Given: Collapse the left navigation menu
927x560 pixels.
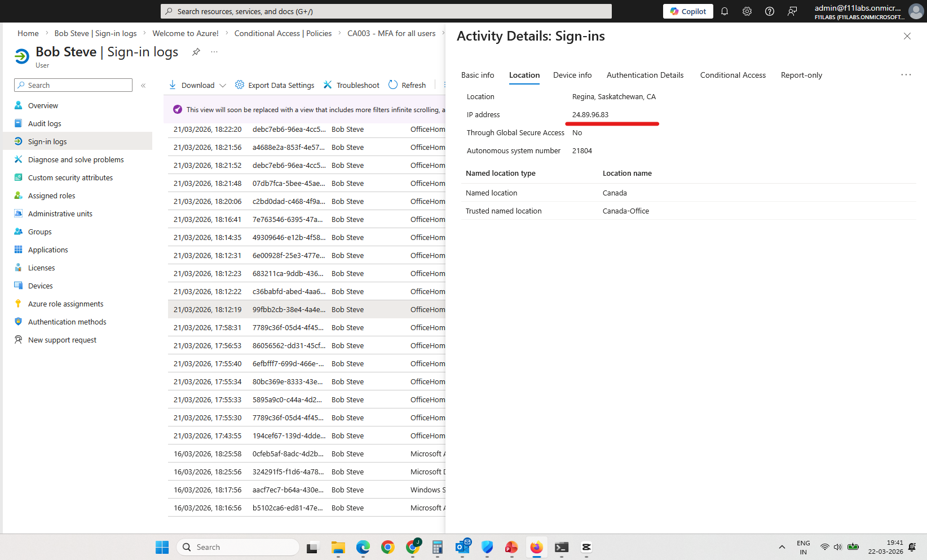Looking at the screenshot, I should click(x=143, y=86).
